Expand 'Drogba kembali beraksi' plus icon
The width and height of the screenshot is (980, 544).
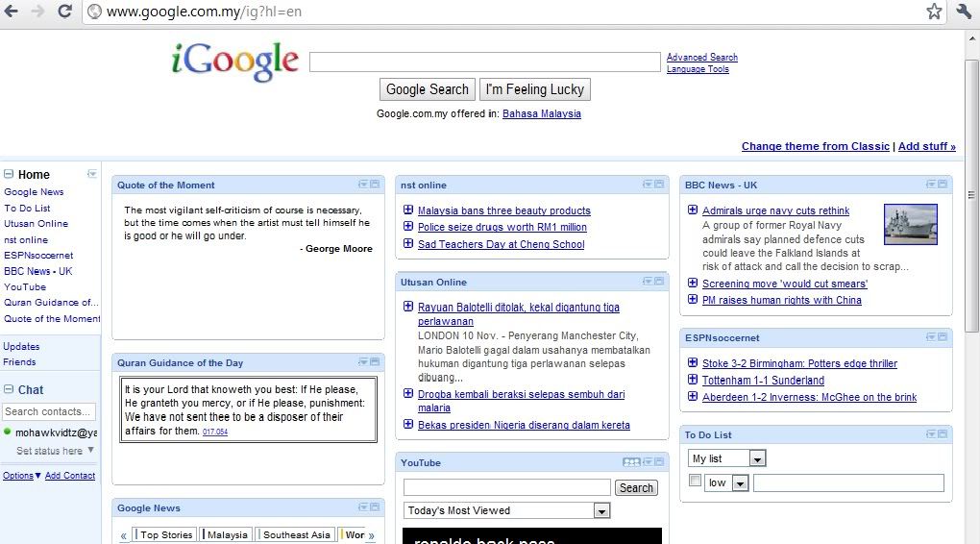tap(408, 393)
